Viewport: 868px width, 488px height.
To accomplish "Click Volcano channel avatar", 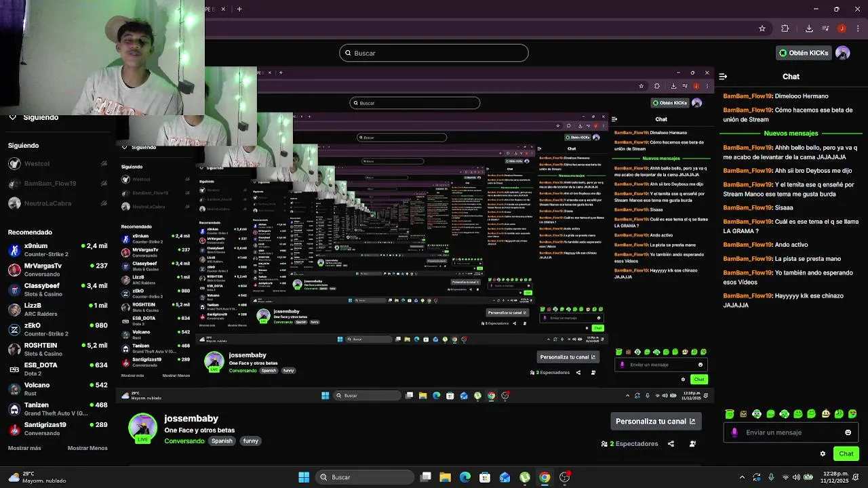I will pos(14,388).
